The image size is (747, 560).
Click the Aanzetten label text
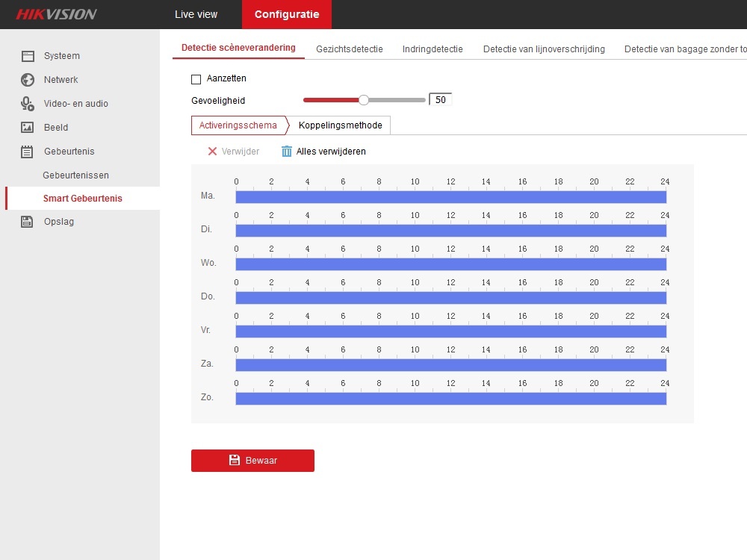point(226,78)
